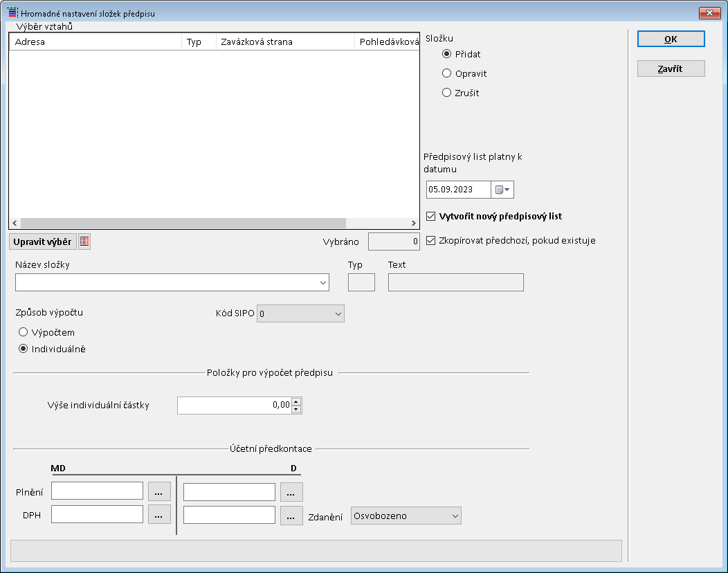Choose Výpočtem as calculation method
Viewport: 728px width, 573px height.
point(24,332)
